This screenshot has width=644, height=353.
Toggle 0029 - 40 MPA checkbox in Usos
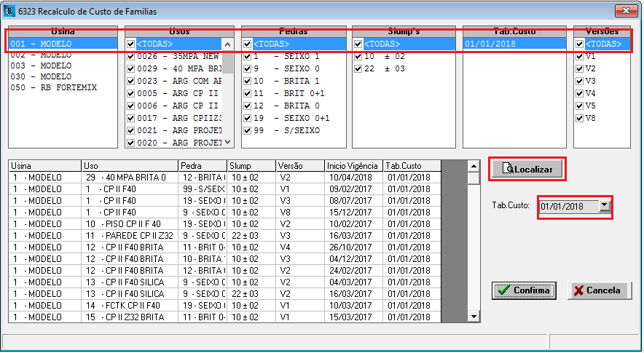click(130, 68)
